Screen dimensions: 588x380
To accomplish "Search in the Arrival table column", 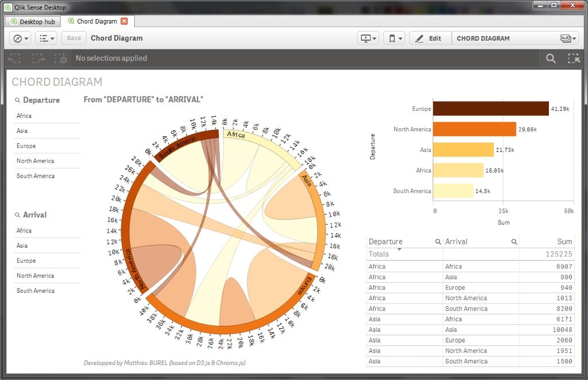I will tap(514, 242).
